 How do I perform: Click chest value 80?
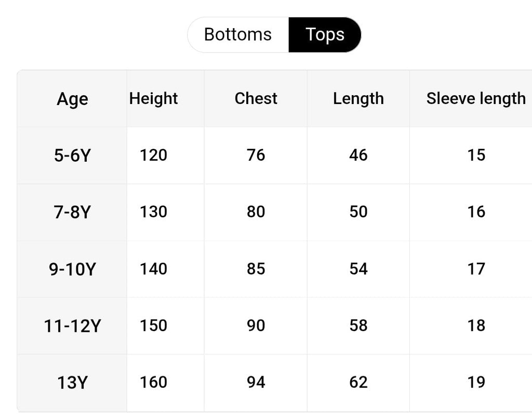(x=256, y=212)
